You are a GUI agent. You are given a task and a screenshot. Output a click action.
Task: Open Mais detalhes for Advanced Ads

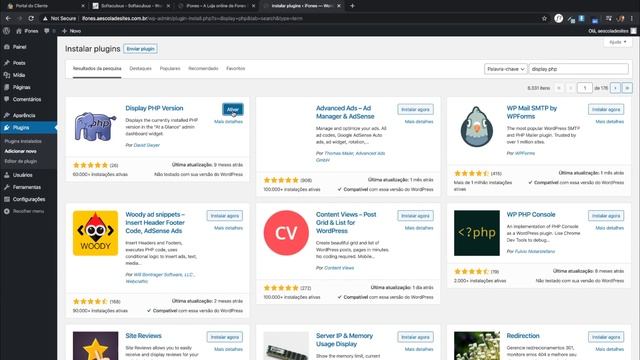click(x=419, y=122)
